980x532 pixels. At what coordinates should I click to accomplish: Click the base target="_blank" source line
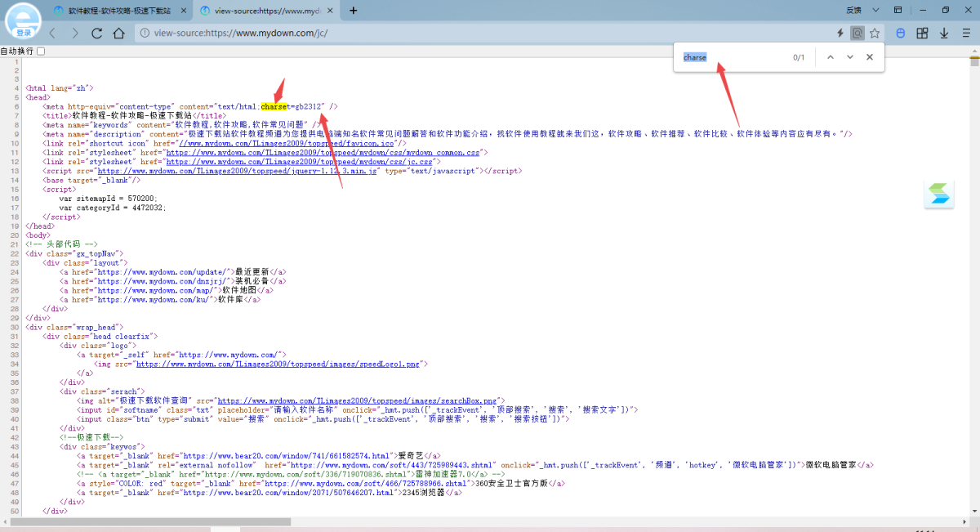click(91, 180)
